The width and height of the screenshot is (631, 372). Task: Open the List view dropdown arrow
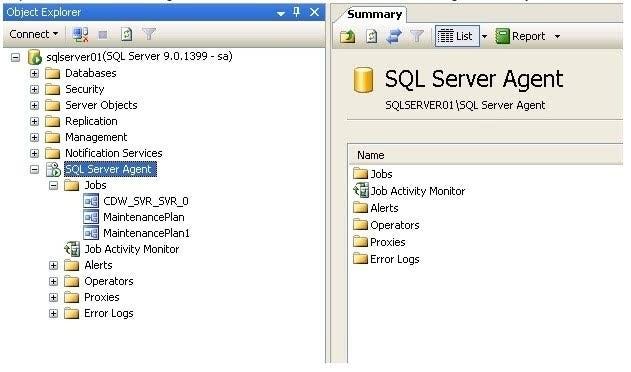[x=484, y=37]
